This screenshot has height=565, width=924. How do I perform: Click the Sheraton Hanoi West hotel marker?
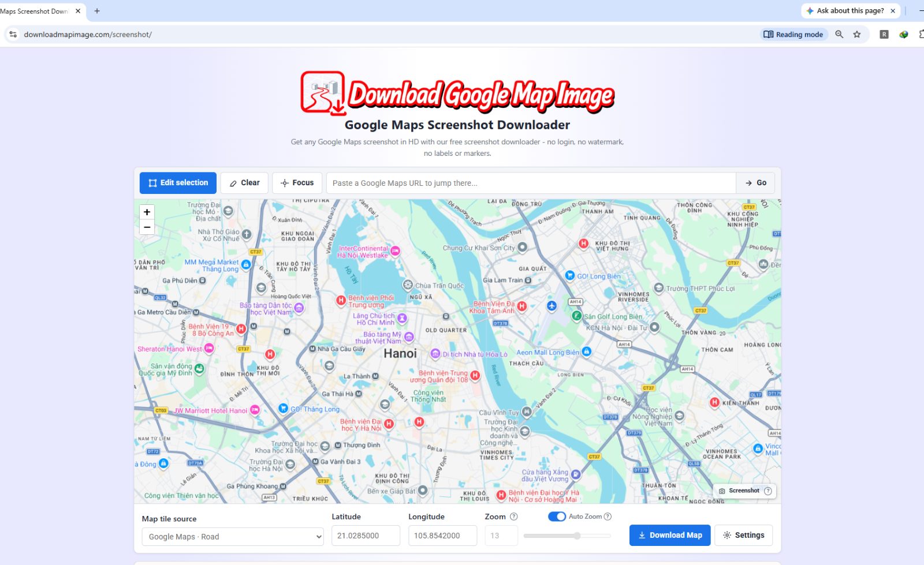tap(209, 349)
